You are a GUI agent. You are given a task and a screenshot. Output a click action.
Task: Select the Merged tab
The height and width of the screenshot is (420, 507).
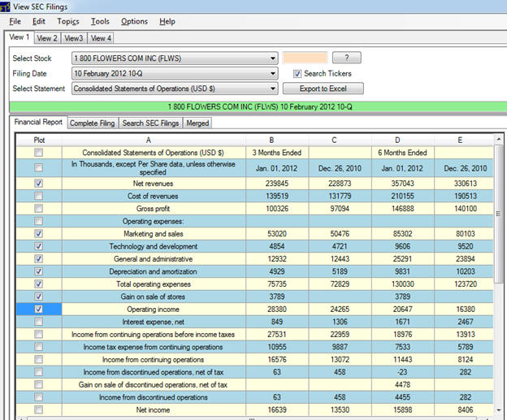(198, 123)
